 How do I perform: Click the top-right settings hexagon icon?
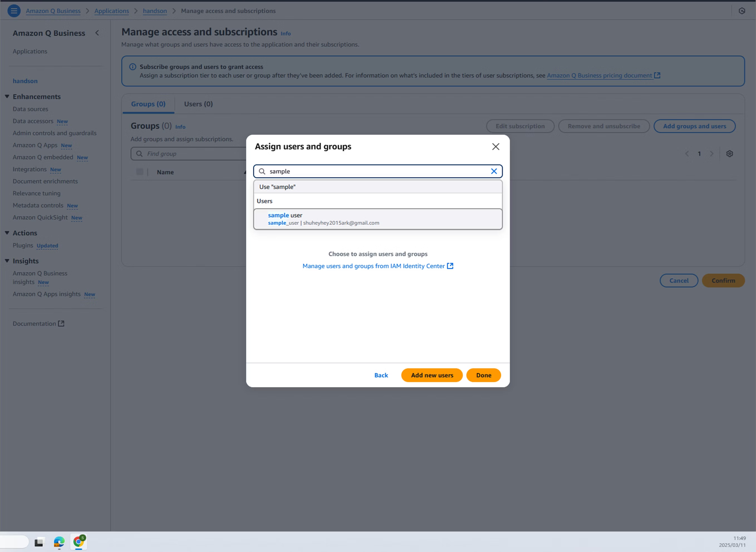click(742, 11)
